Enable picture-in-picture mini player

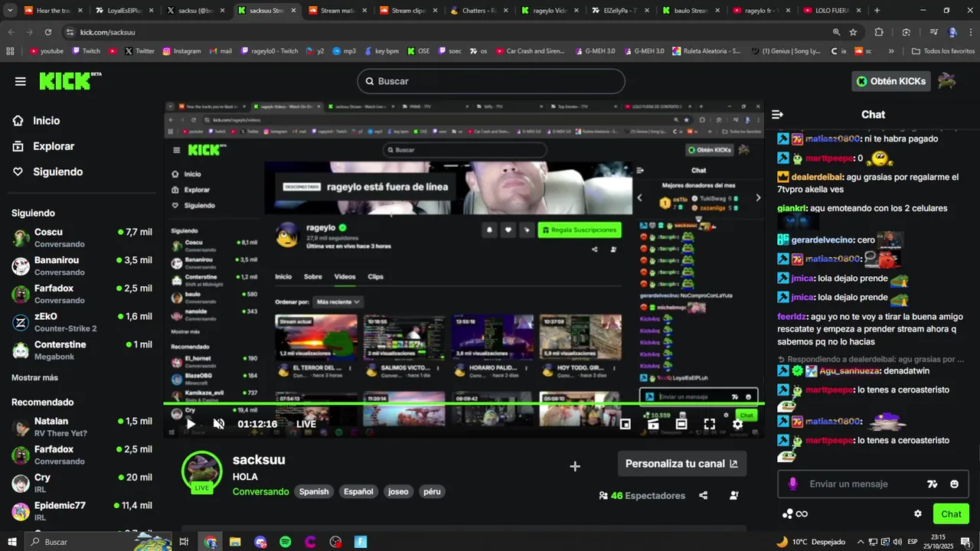coord(625,424)
